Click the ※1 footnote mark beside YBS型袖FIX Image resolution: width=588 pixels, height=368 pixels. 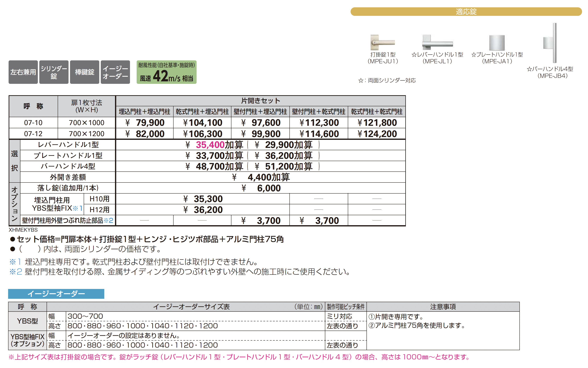tap(78, 208)
